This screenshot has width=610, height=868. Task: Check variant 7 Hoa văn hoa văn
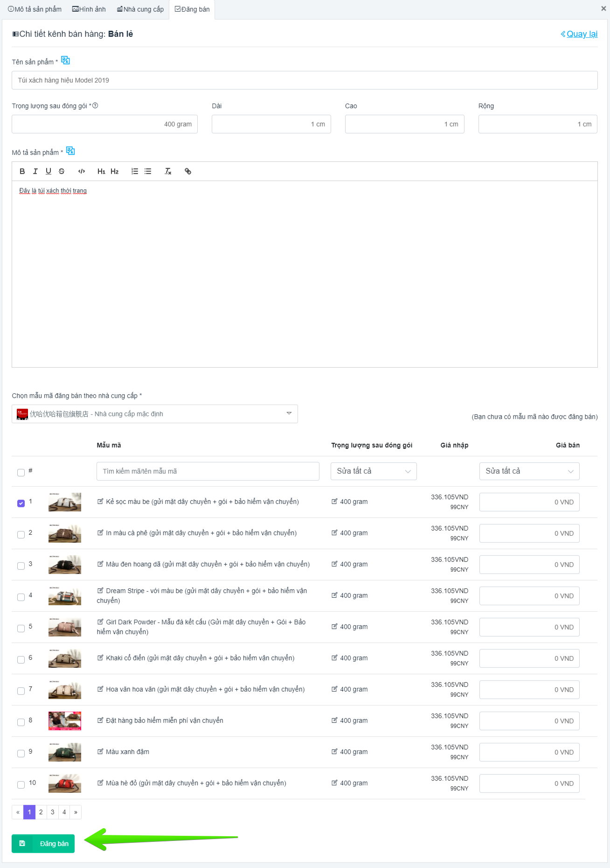[x=21, y=691]
